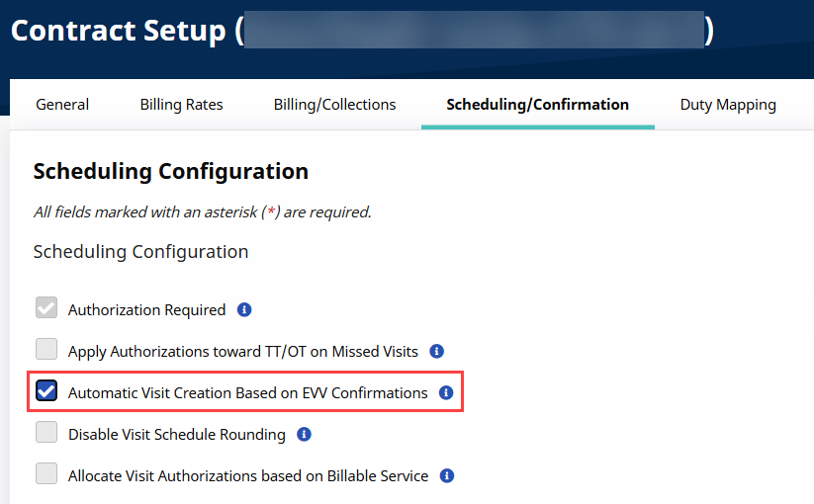Uncheck Automatic Visit Creation Based on EVV checkbox

(46, 392)
